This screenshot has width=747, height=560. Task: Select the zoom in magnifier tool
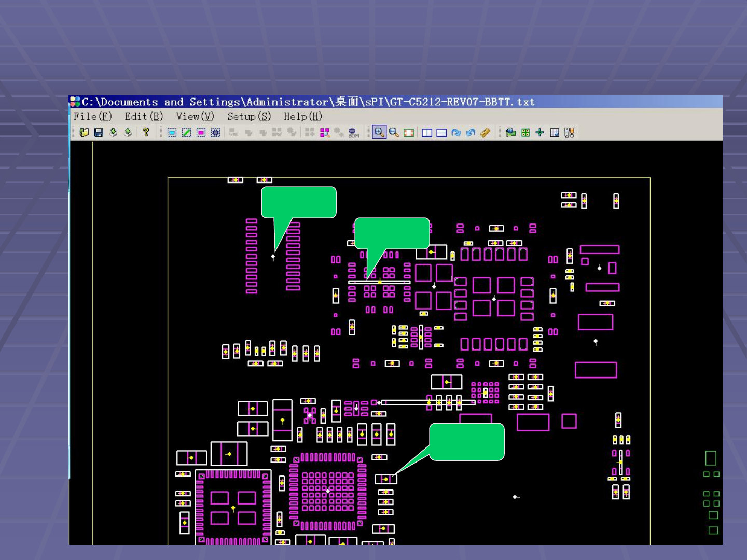[379, 133]
